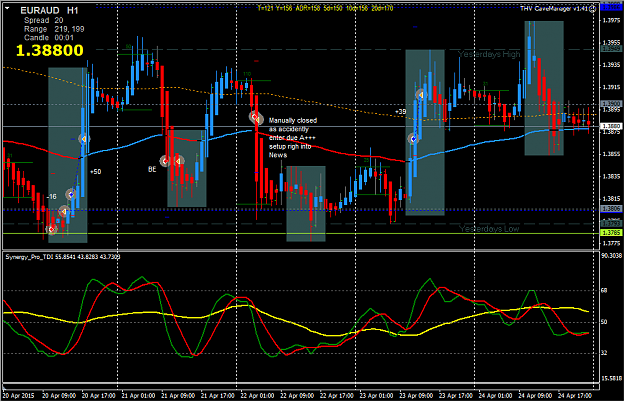
Task: Click the 1.3975 price scale value
Action: tap(612, 20)
